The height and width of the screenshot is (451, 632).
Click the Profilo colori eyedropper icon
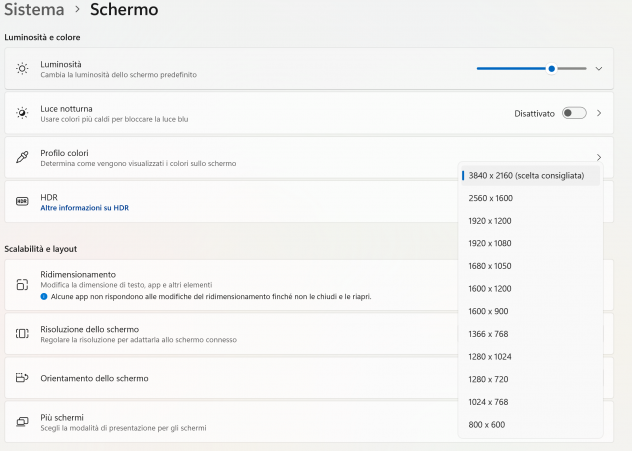[22, 157]
